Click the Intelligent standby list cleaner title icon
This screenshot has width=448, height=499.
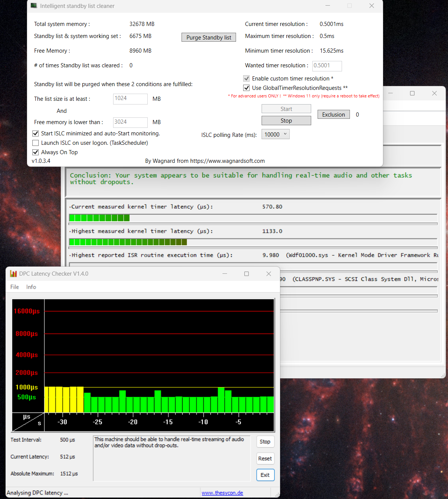pos(34,6)
